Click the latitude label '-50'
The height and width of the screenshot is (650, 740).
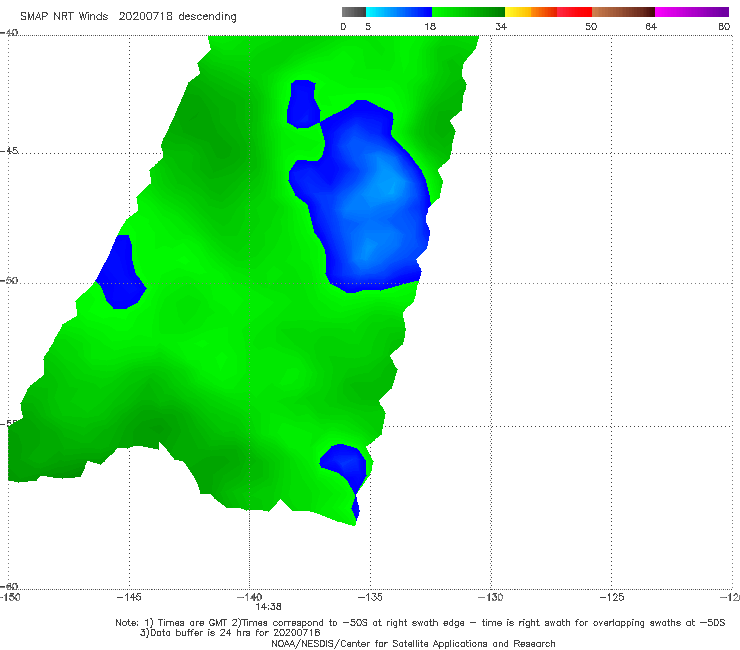tap(9, 280)
